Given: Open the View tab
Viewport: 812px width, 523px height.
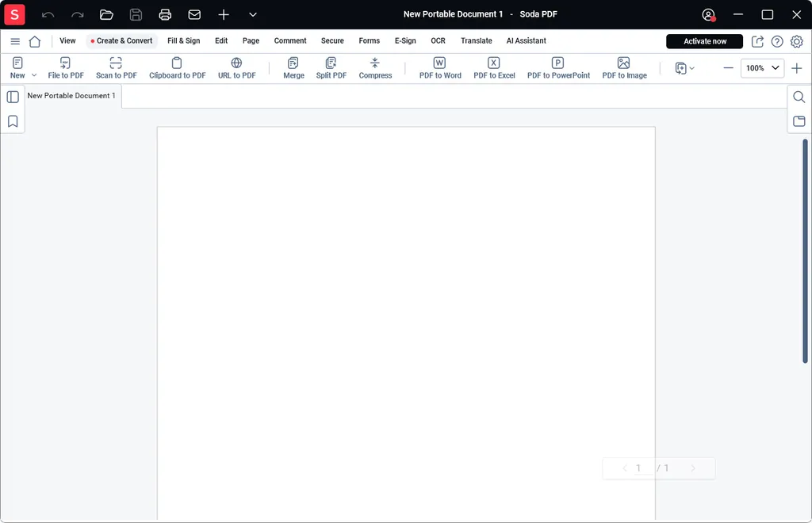Looking at the screenshot, I should click(x=67, y=41).
